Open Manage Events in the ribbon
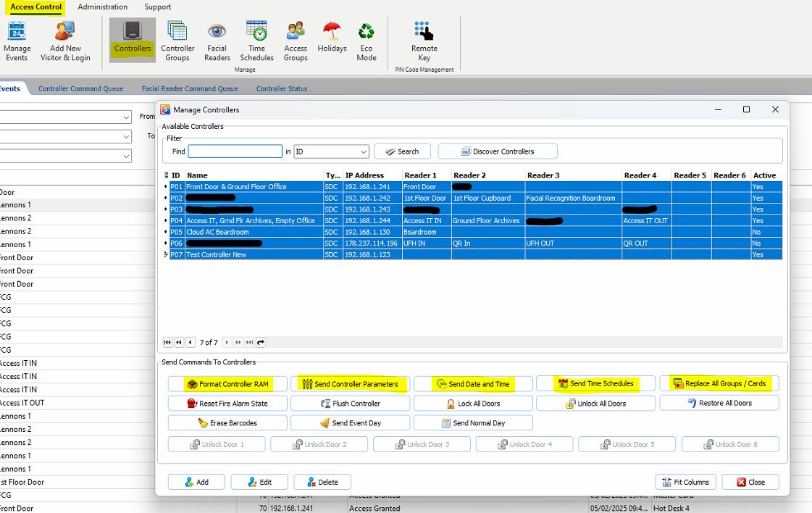812x513 pixels. tap(17, 41)
